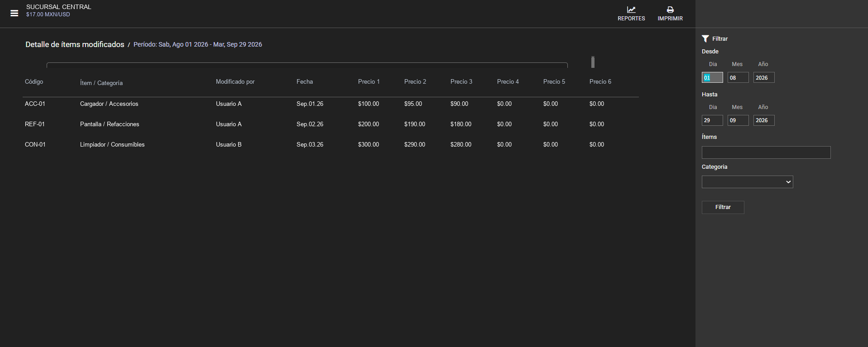Screen dimensions: 868x347
Task: Click the $190.00 price cell
Action: tap(415, 124)
